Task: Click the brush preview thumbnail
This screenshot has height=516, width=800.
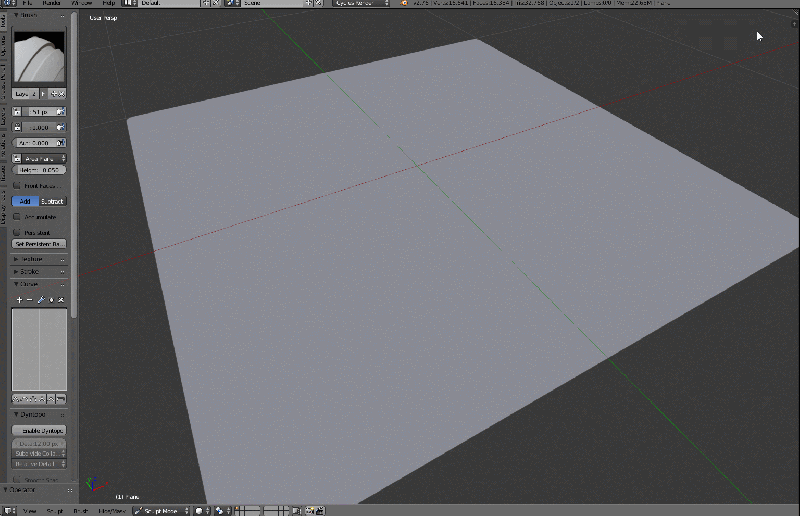Action: point(39,57)
